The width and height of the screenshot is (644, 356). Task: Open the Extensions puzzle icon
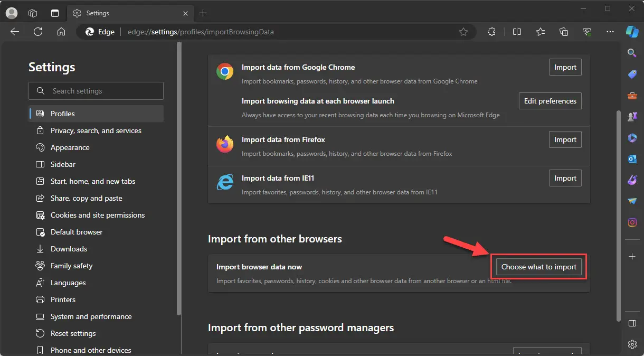pos(491,32)
